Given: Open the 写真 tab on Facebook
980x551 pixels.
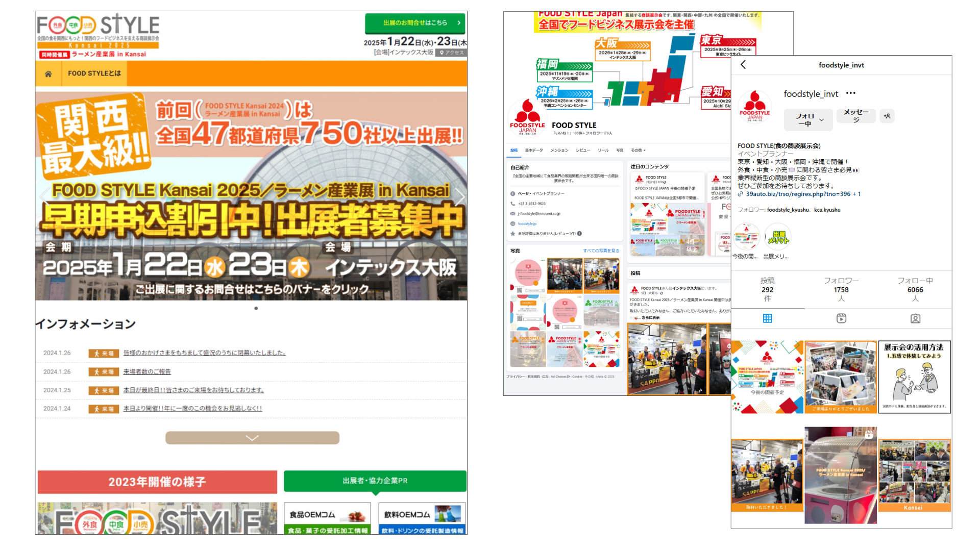Looking at the screenshot, I should pyautogui.click(x=620, y=151).
